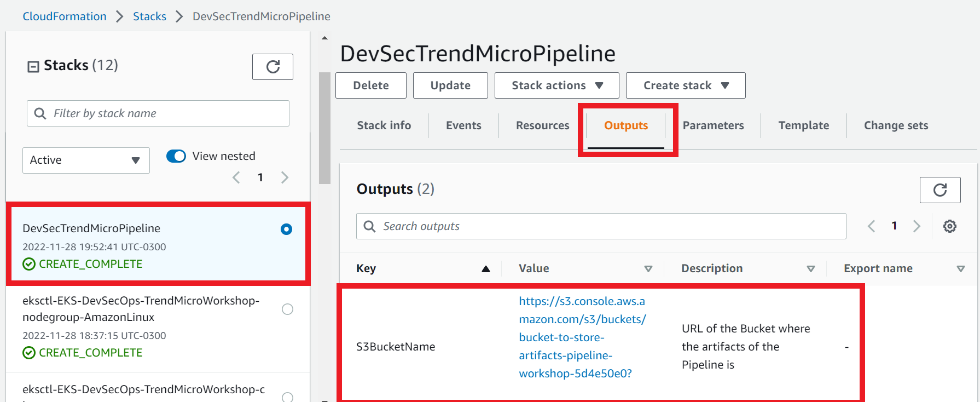The height and width of the screenshot is (402, 980).
Task: Click the DevSecTrendMicroPipeline stack name in the list
Action: 91,228
